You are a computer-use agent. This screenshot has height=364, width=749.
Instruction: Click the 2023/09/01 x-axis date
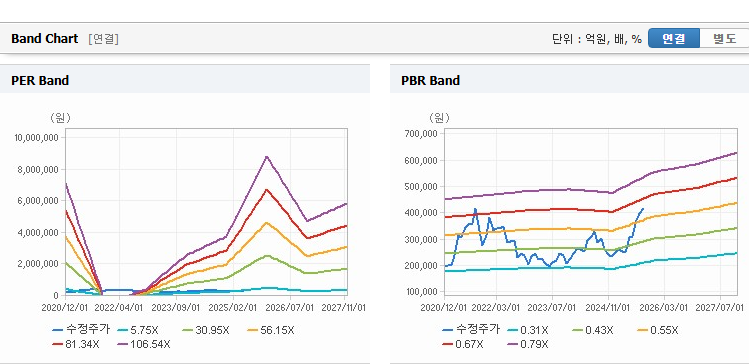tap(176, 308)
